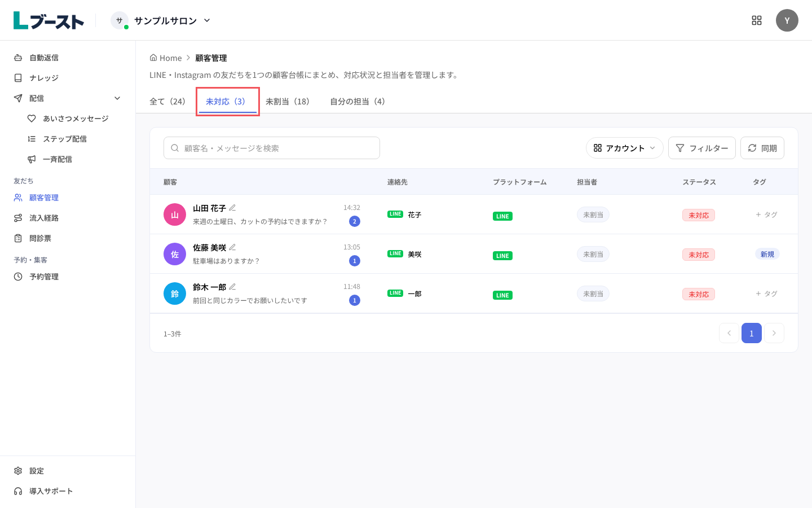Open 自動返信 in the sidebar

tap(68, 58)
